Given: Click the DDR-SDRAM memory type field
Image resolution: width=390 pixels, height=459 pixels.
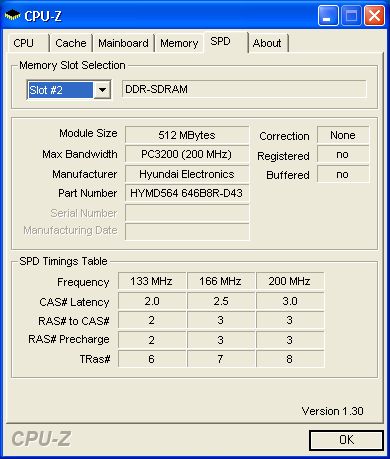Looking at the screenshot, I should [x=244, y=89].
